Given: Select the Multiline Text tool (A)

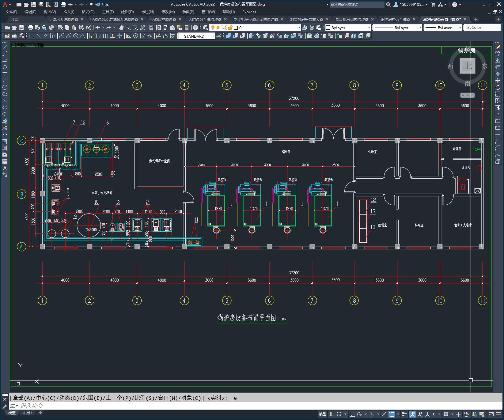Looking at the screenshot, I should coord(5,168).
